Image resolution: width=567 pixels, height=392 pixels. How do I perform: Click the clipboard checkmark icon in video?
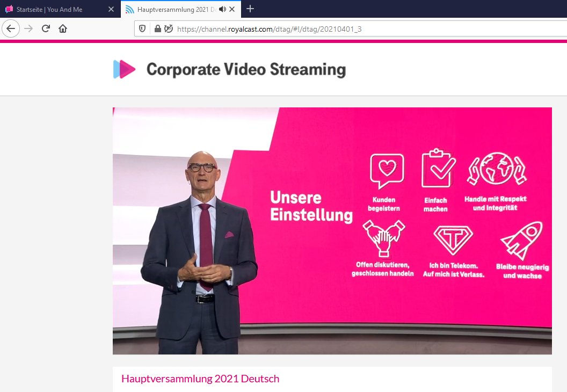tap(438, 168)
